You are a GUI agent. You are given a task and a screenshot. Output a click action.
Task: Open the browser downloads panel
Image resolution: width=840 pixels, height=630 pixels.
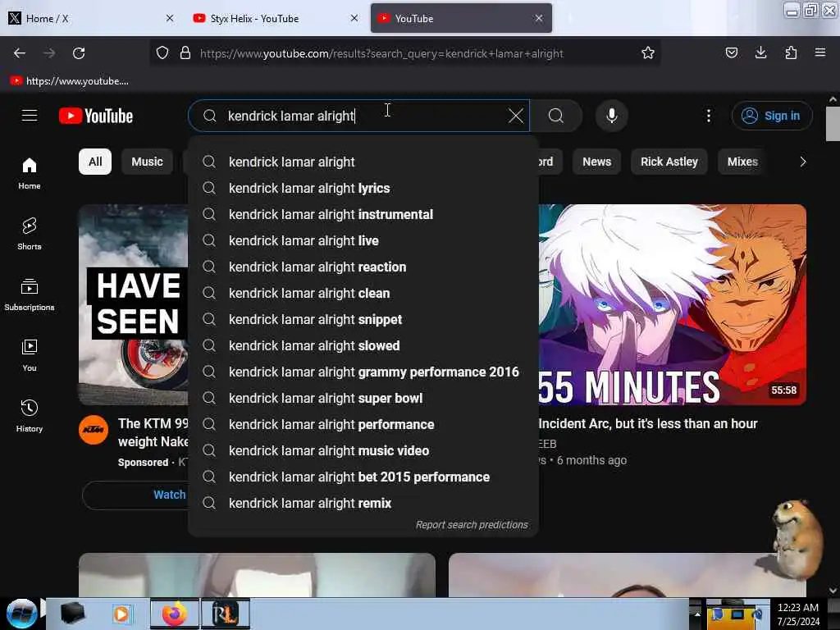(x=760, y=52)
